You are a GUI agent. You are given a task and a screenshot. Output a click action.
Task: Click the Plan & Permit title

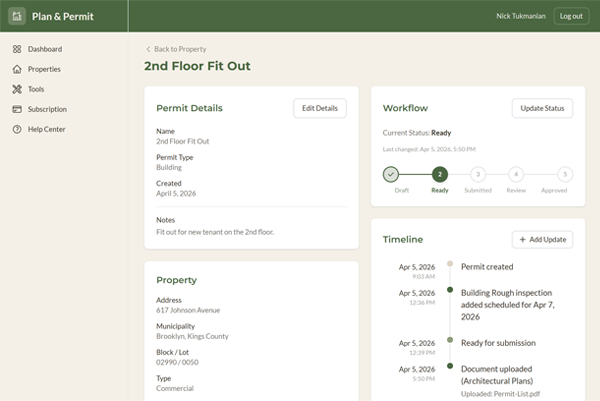63,16
